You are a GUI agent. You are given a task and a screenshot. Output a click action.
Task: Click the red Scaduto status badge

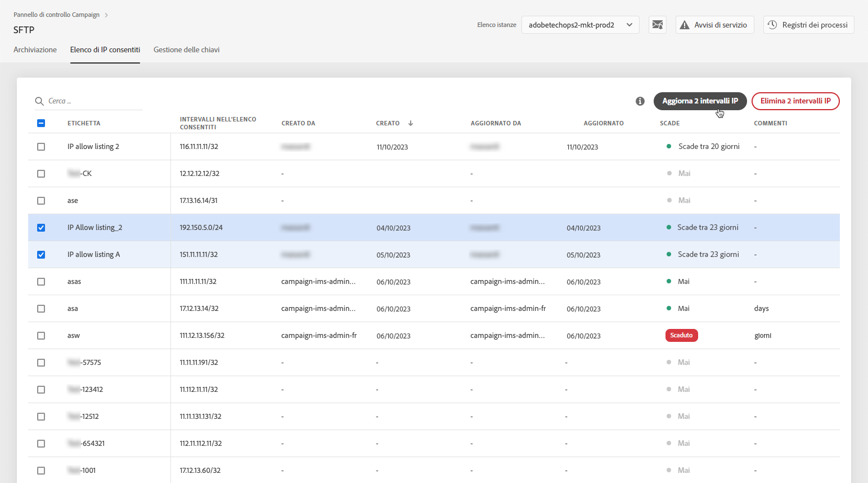pyautogui.click(x=682, y=336)
